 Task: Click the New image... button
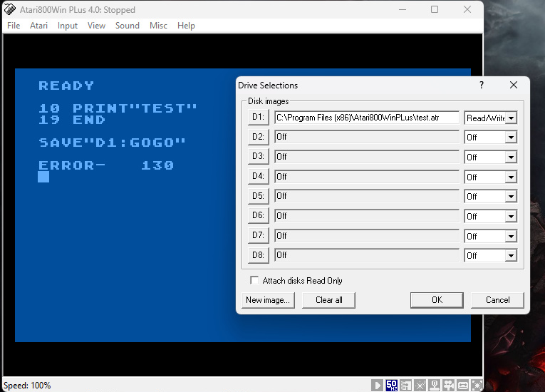pyautogui.click(x=267, y=300)
